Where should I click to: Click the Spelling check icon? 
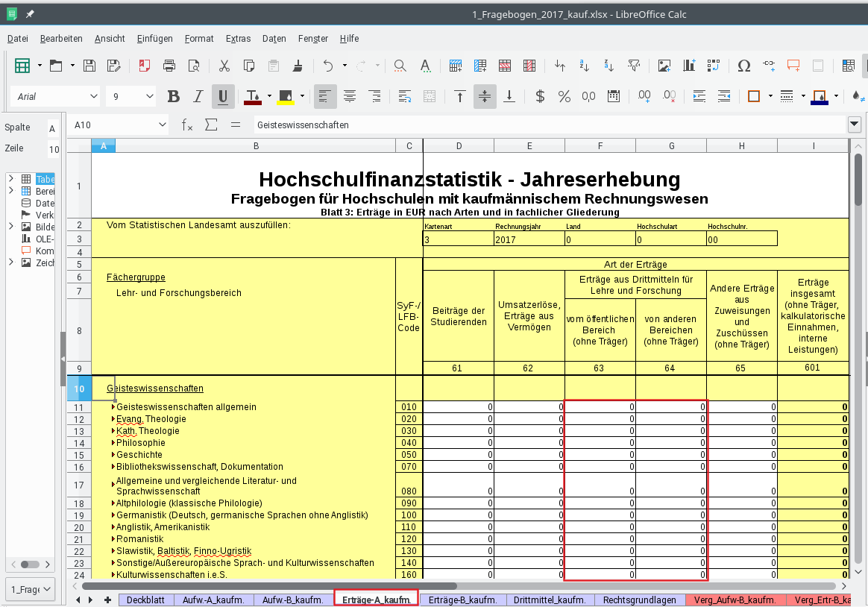coord(425,66)
